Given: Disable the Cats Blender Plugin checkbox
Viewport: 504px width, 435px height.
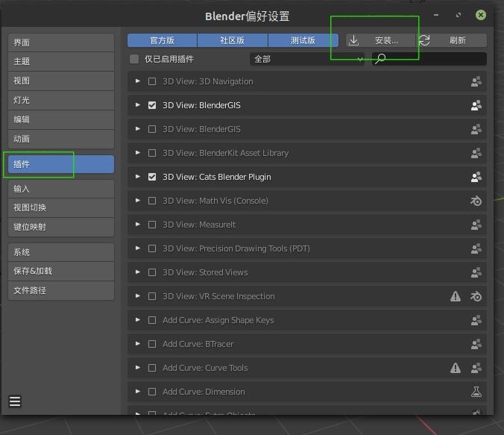Looking at the screenshot, I should tap(152, 177).
